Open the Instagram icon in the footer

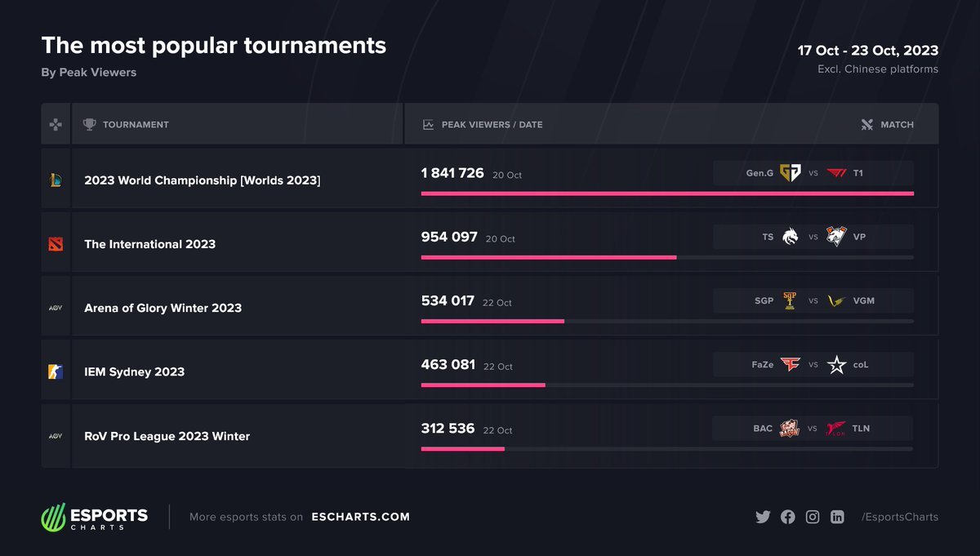[813, 517]
